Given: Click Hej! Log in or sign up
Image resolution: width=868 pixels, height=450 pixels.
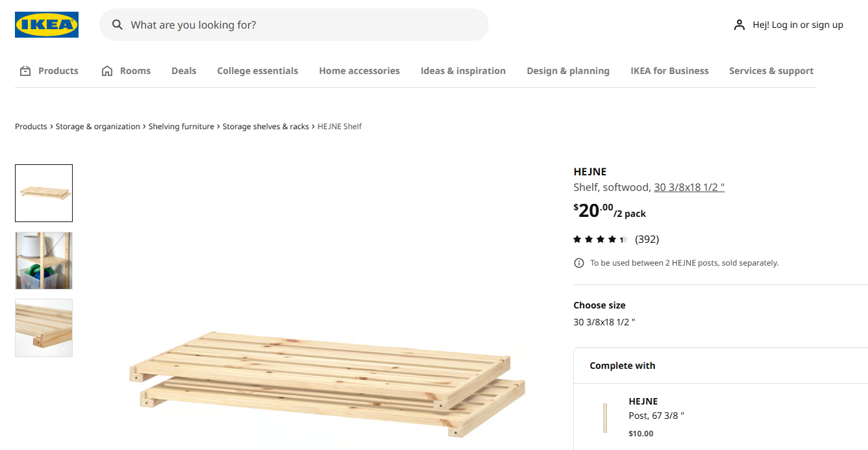Looking at the screenshot, I should [797, 25].
